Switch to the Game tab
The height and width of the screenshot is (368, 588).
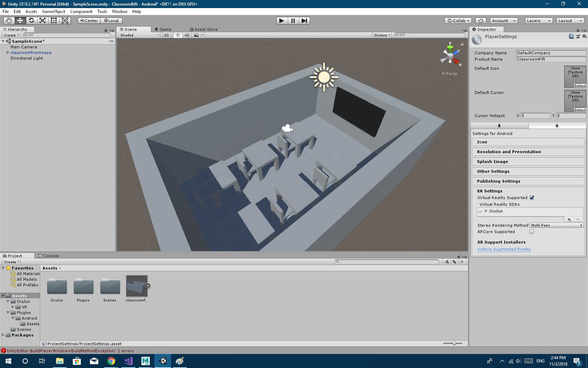click(x=163, y=29)
